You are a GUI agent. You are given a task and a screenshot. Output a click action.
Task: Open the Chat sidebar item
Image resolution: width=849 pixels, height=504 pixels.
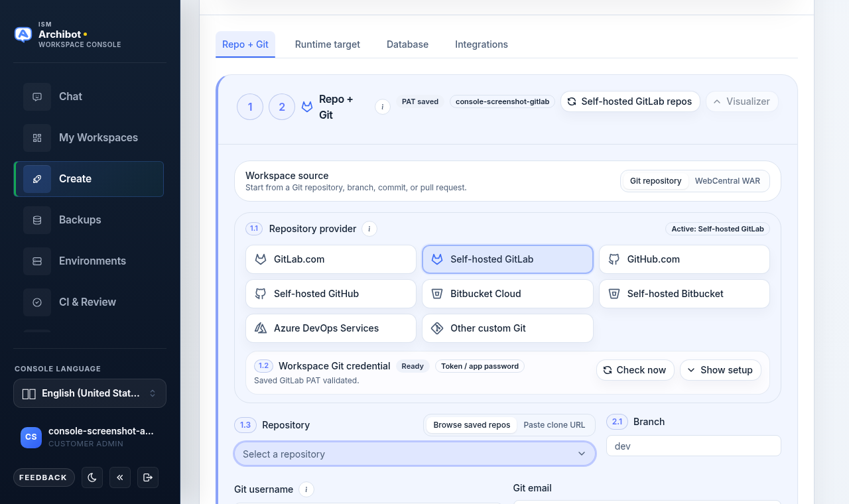[x=89, y=96]
